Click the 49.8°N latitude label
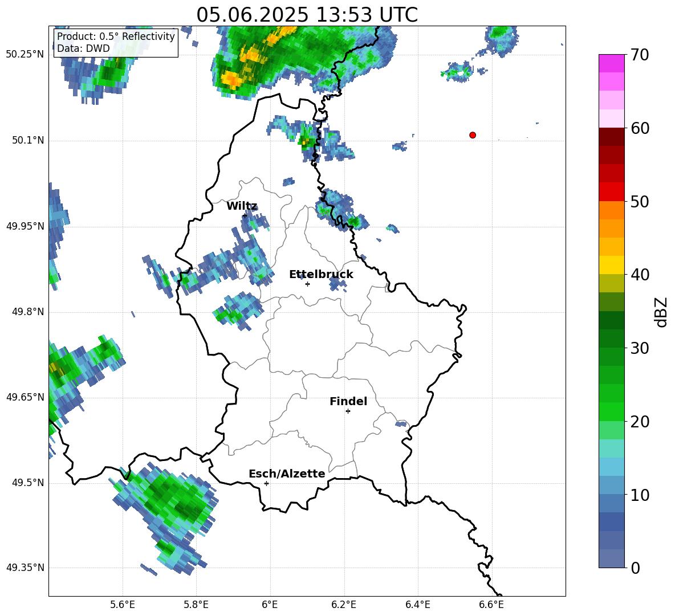This screenshot has width=675, height=616. coord(28,312)
